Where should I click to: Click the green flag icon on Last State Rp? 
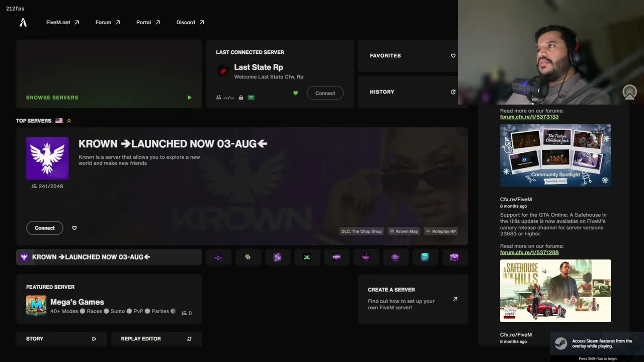[x=251, y=98]
